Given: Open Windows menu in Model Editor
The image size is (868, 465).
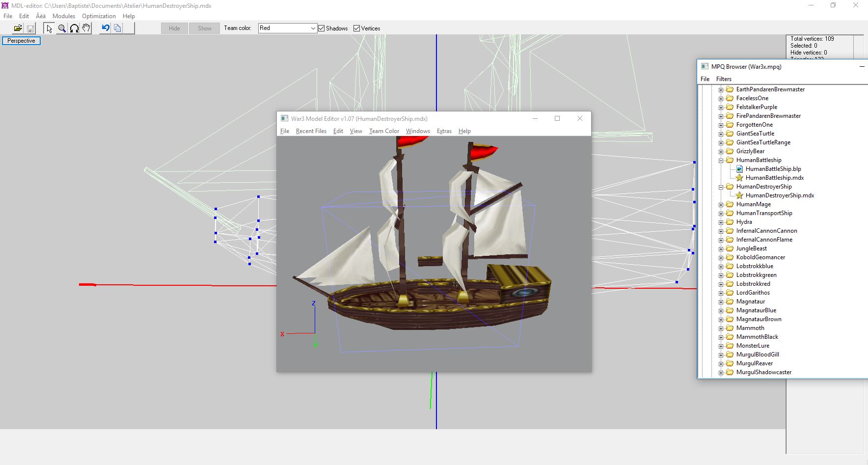Looking at the screenshot, I should [x=418, y=131].
